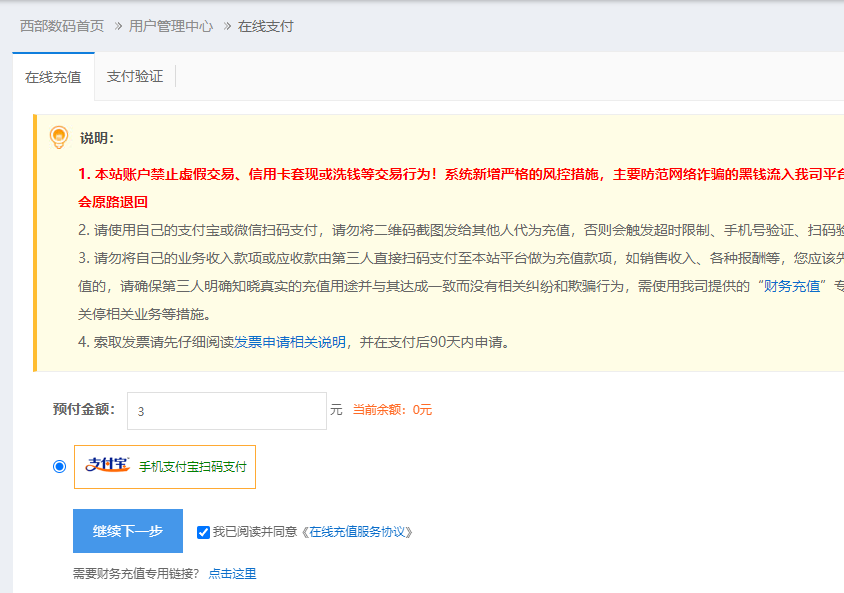The image size is (844, 593).
Task: Click notice item 2 about 支付宝或微信扫码支付
Action: coord(461,230)
